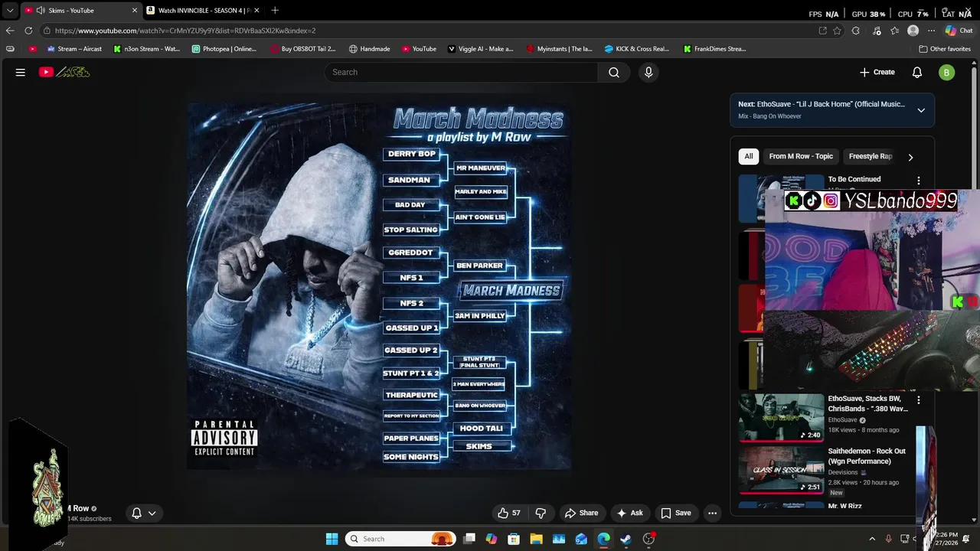Close the Skims - YouTube tab
Image resolution: width=980 pixels, height=551 pixels.
[135, 10]
